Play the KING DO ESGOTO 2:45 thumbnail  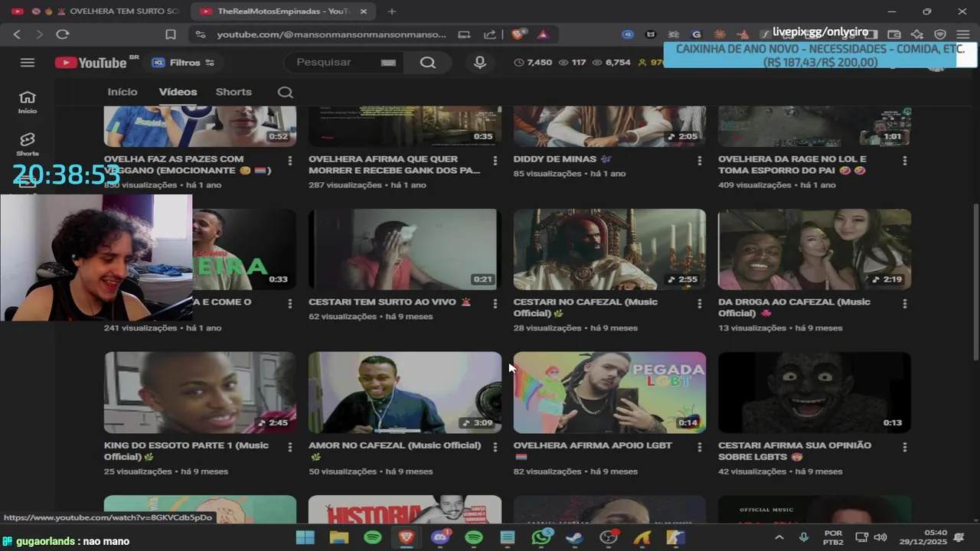[200, 393]
